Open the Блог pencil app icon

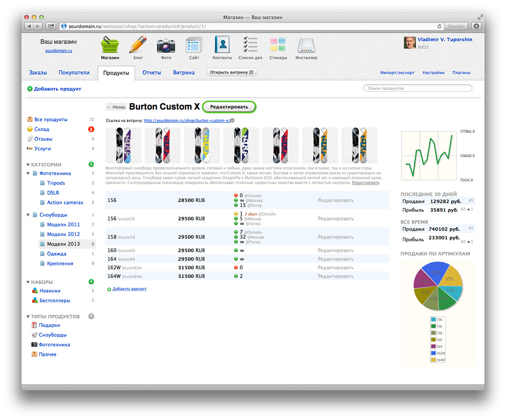click(138, 48)
